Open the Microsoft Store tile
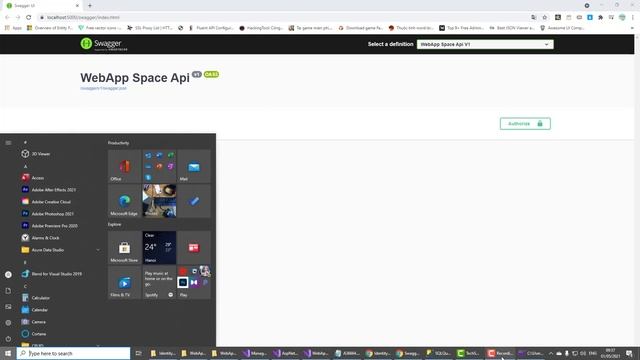The image size is (640, 360). pos(124,247)
